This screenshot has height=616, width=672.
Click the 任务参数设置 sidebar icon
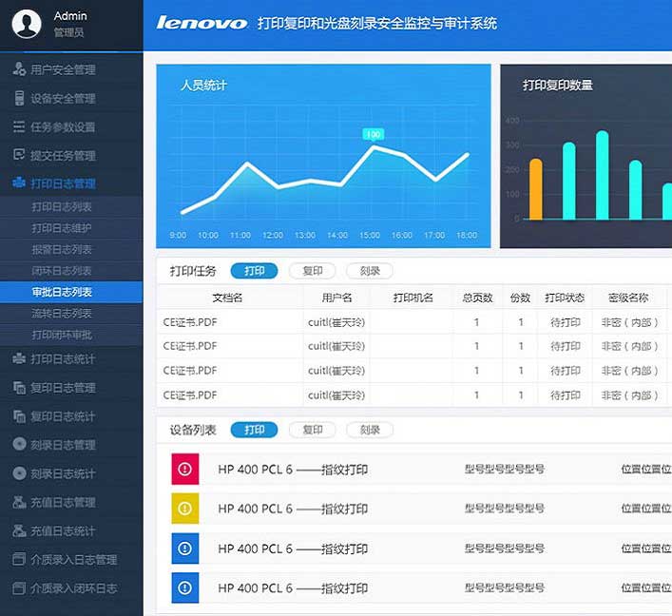19,126
